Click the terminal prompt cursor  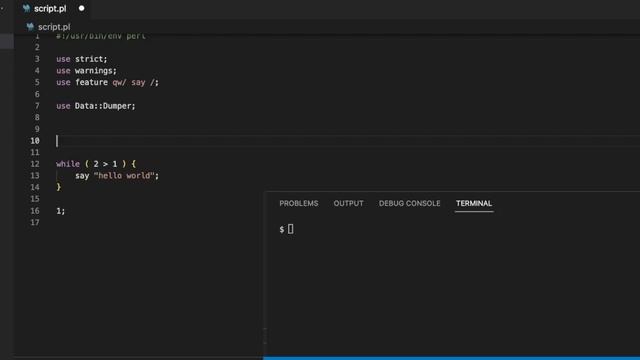(291, 229)
